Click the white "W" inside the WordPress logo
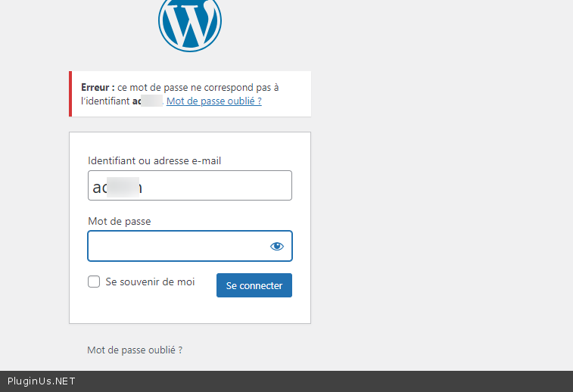 pyautogui.click(x=190, y=26)
